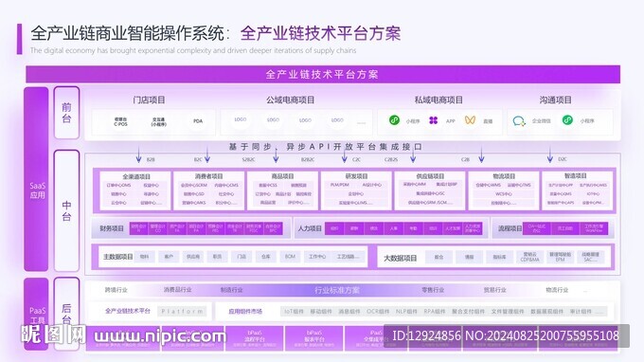Click the grey Platform box

182,311
